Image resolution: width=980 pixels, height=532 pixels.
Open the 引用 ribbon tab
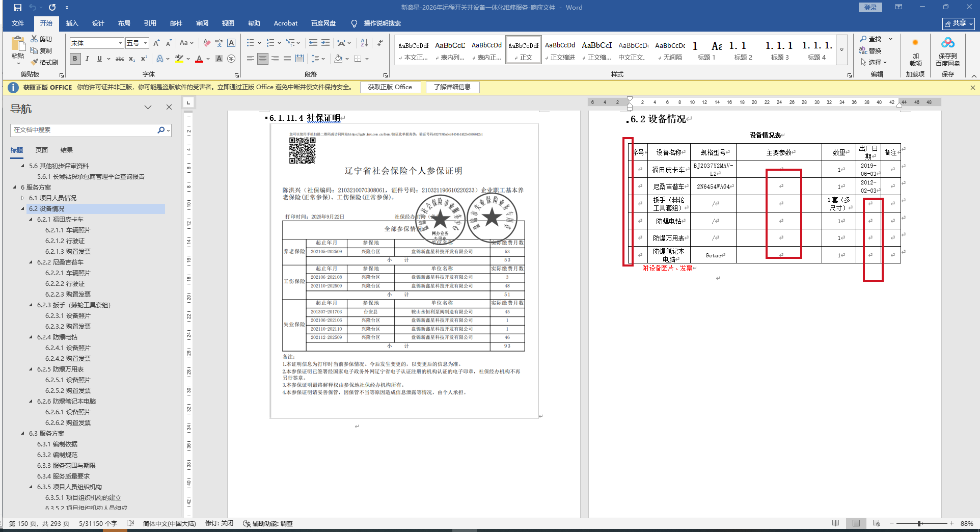click(x=150, y=23)
